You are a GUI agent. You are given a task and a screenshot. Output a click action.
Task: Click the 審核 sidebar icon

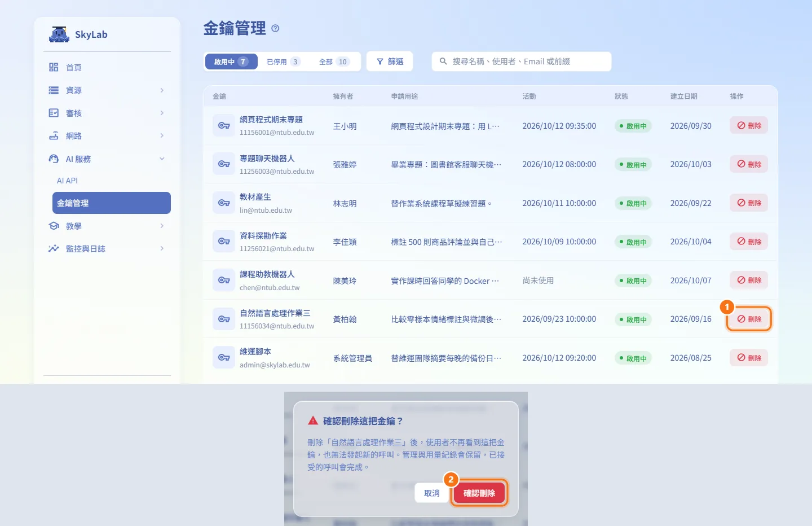point(54,113)
